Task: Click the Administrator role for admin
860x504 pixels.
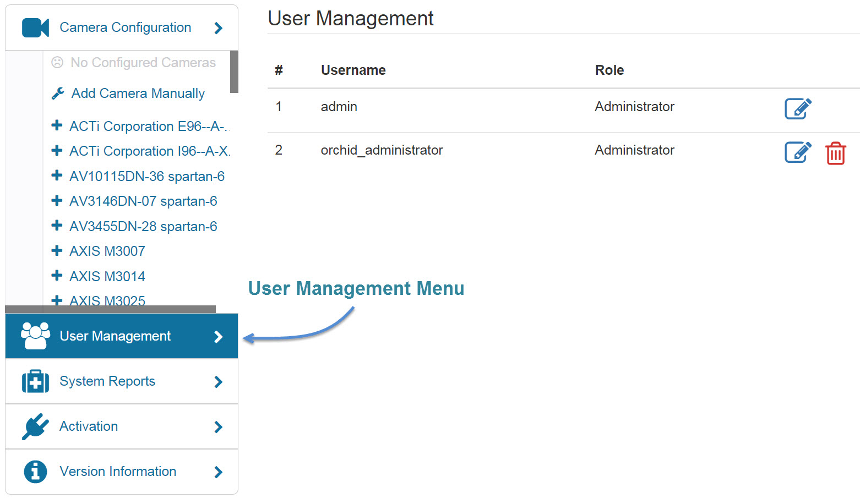Action: (634, 107)
